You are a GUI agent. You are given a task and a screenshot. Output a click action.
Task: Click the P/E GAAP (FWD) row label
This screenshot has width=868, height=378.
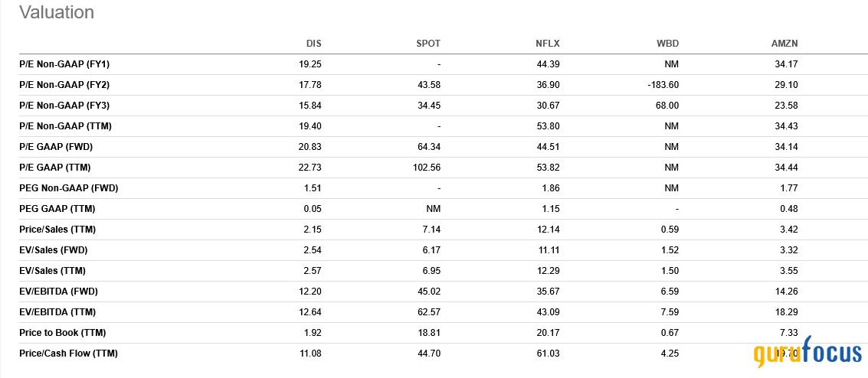tap(56, 147)
